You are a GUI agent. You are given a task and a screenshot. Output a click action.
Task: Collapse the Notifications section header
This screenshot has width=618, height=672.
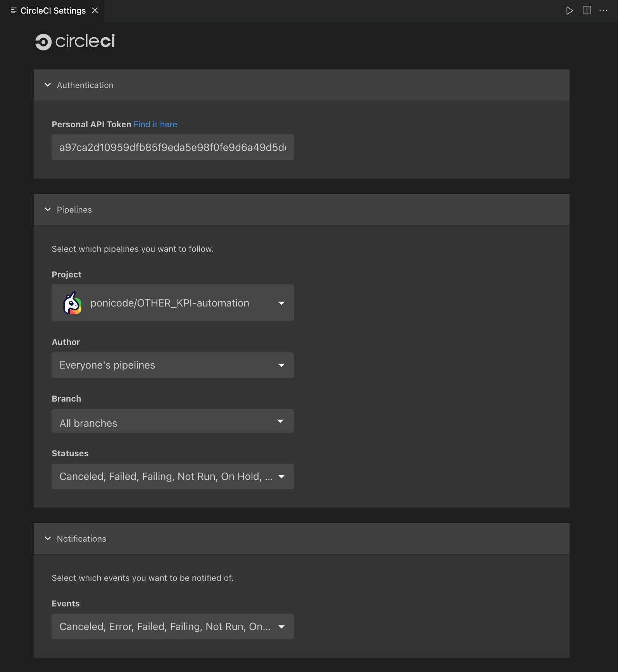click(81, 539)
